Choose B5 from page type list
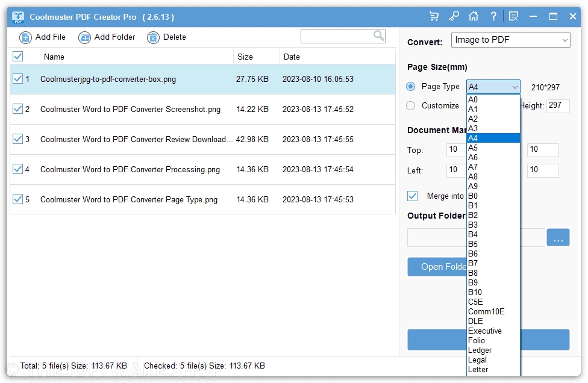588x383 pixels. coord(493,244)
